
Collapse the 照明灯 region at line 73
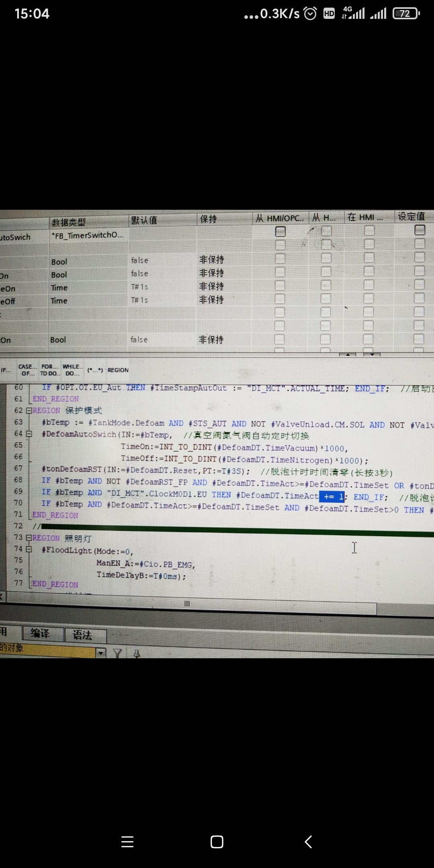click(x=29, y=538)
